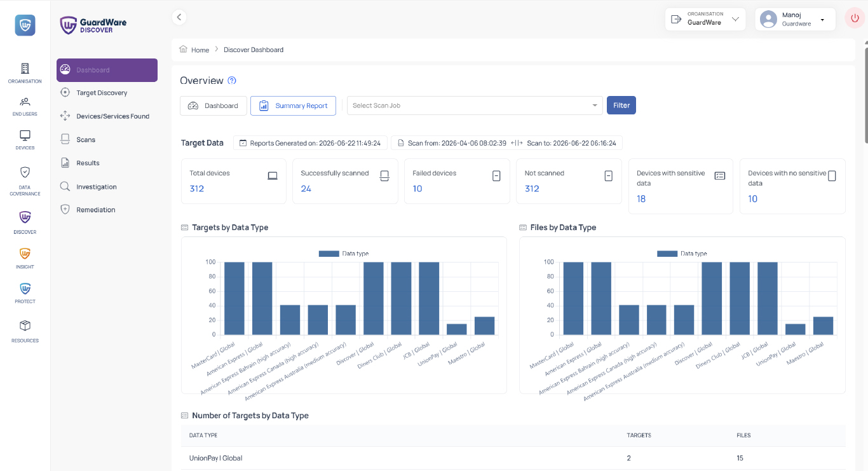The height and width of the screenshot is (471, 868).
Task: Click Devices with no sensitive data icon
Action: (832, 176)
